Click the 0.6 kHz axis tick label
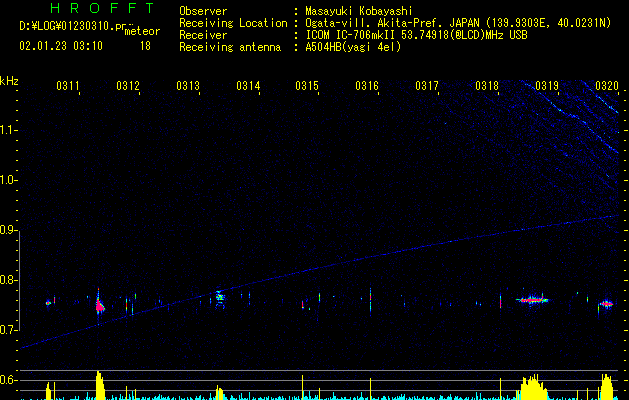Viewport: 629px width, 400px height. coord(8,380)
